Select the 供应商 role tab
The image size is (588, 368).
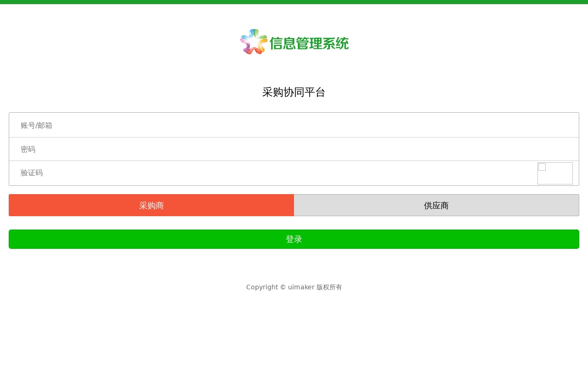[436, 205]
